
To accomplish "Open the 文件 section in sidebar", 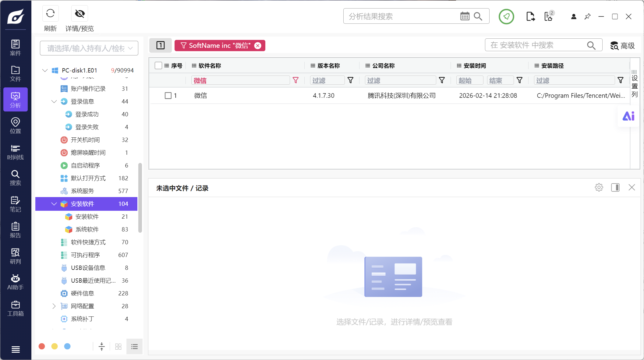I will pyautogui.click(x=16, y=74).
